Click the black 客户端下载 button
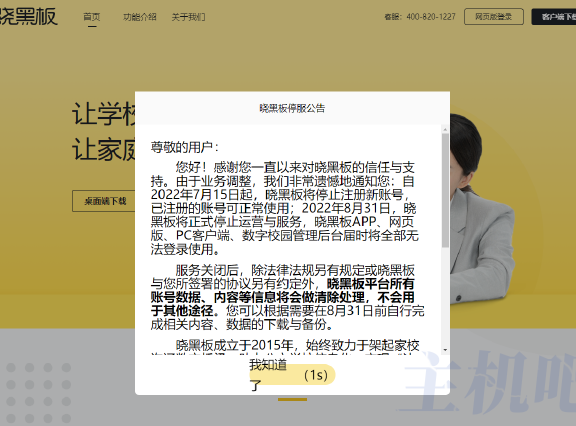This screenshot has height=426, width=576. [x=554, y=17]
